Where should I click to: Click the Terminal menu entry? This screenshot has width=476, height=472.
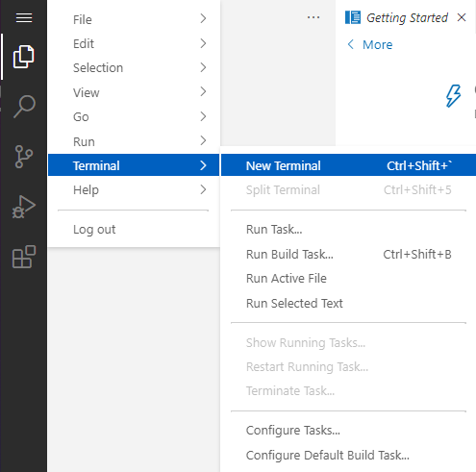(134, 165)
